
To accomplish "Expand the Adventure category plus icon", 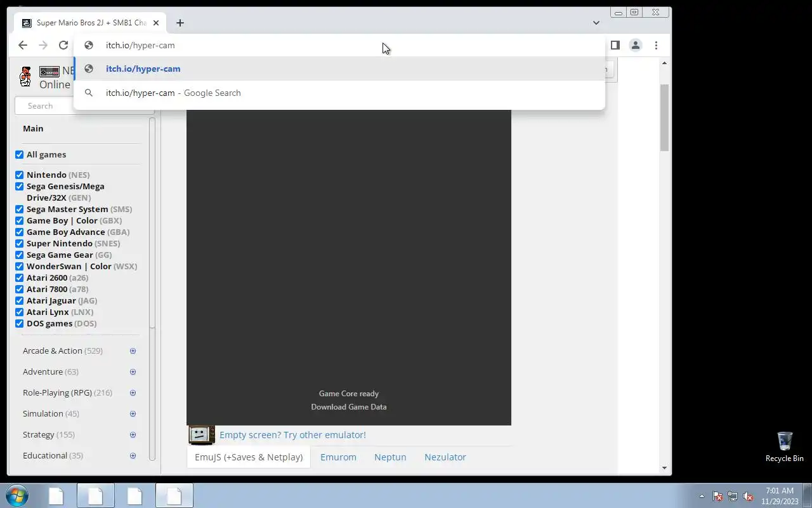I will [133, 371].
